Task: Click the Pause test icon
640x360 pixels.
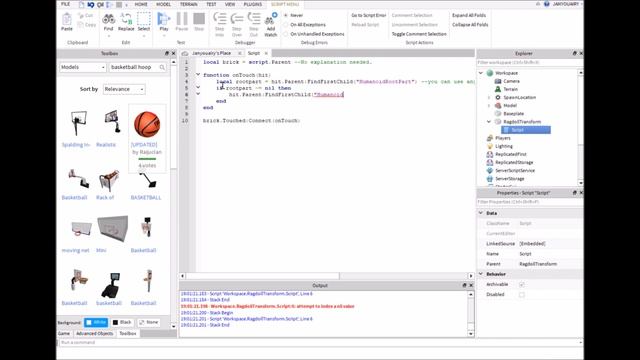Action: click(182, 19)
